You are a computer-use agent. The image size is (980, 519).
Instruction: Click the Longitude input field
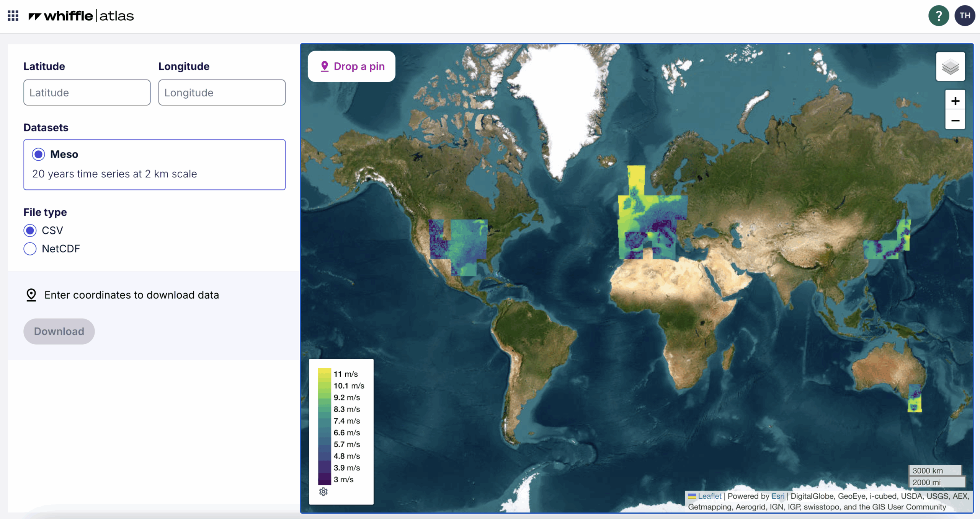[x=222, y=93]
